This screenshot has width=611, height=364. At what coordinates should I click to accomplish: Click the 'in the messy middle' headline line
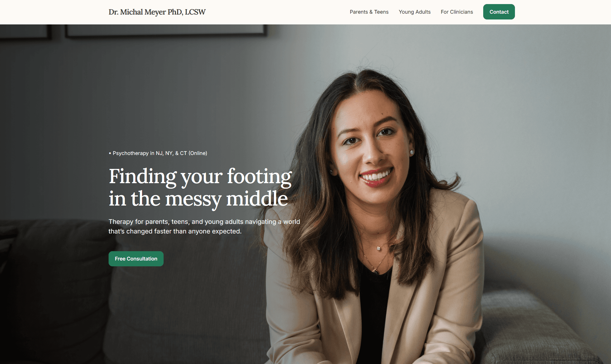[198, 199]
